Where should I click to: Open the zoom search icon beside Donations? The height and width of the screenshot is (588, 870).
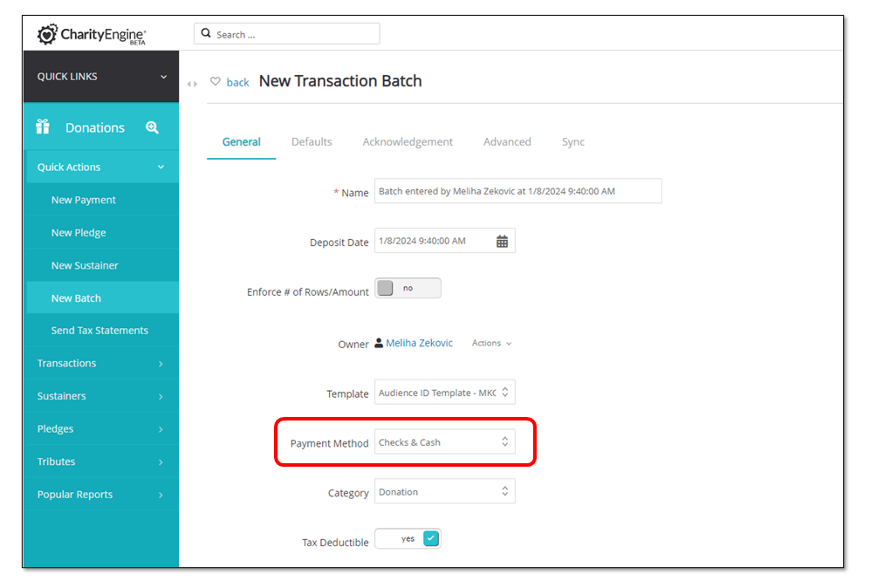pos(153,126)
